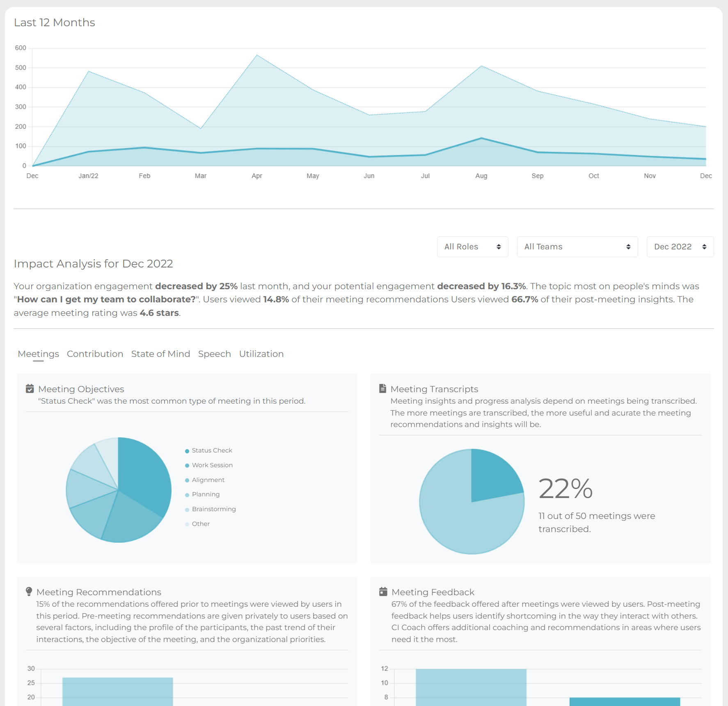Click the Brainstorming legend color dot
Viewport: 728px width, 706px height.
(x=187, y=510)
